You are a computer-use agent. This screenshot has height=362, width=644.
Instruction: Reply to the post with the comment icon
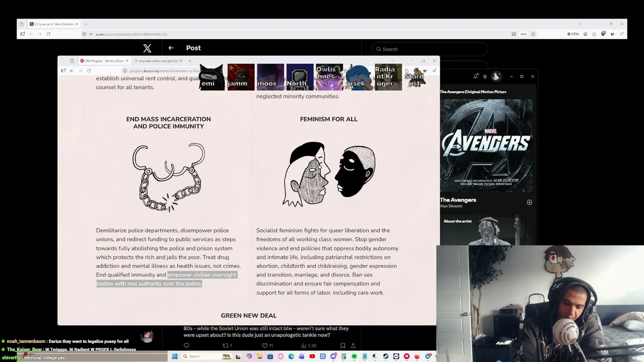(186, 345)
